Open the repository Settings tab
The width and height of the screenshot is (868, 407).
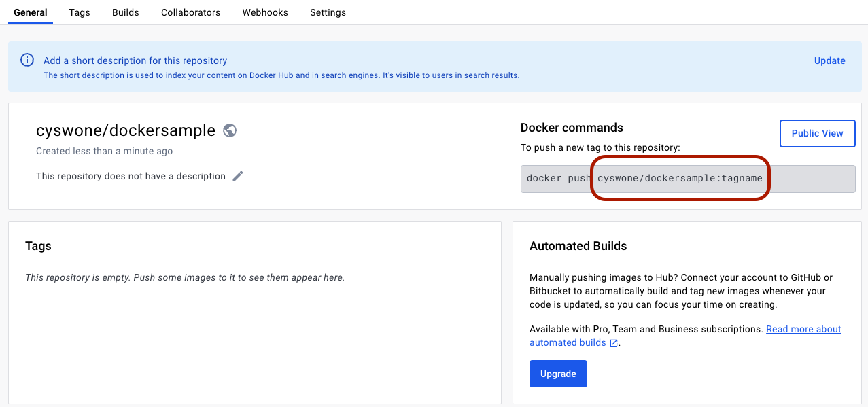(x=328, y=12)
